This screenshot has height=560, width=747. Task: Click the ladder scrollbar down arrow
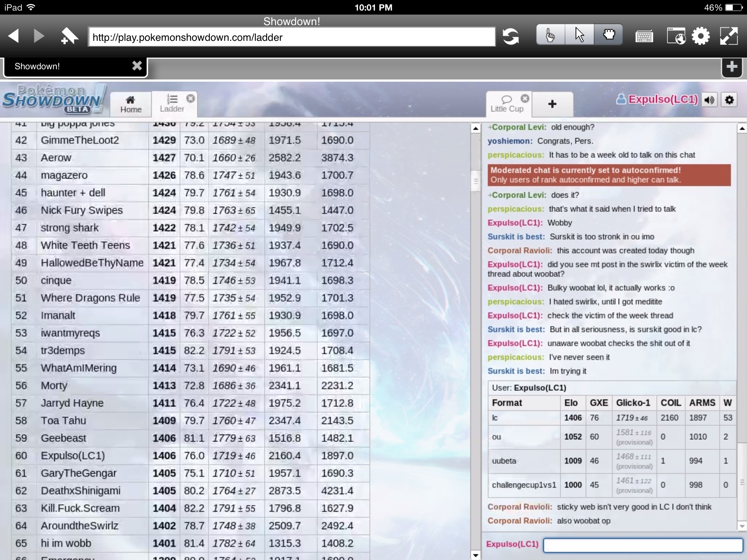[475, 555]
